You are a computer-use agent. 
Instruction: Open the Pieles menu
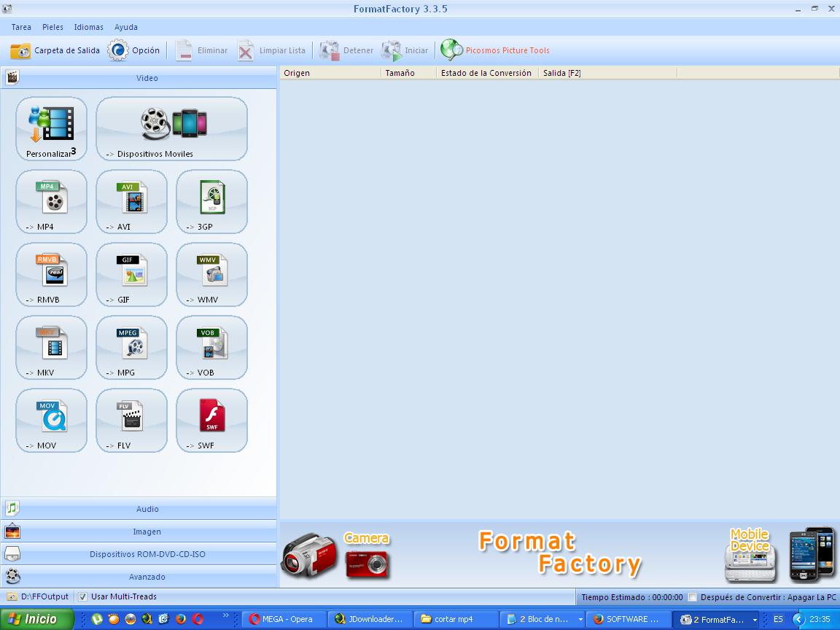point(52,27)
